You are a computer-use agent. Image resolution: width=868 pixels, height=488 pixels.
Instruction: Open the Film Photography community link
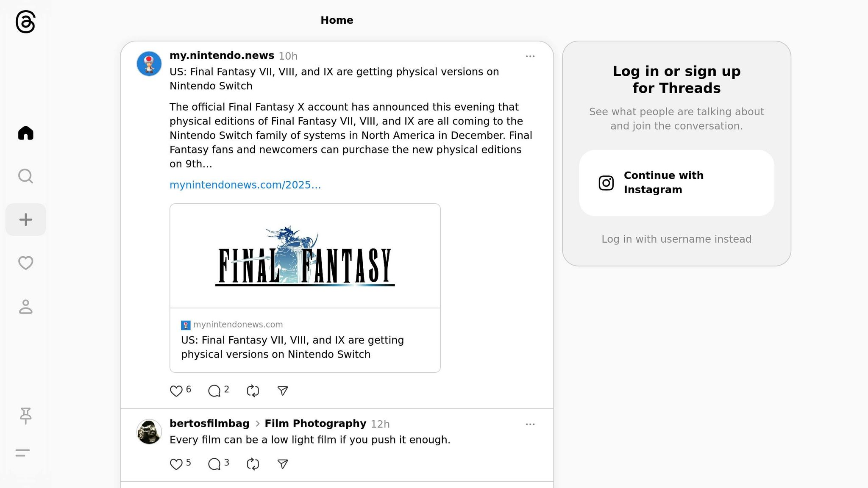click(315, 424)
